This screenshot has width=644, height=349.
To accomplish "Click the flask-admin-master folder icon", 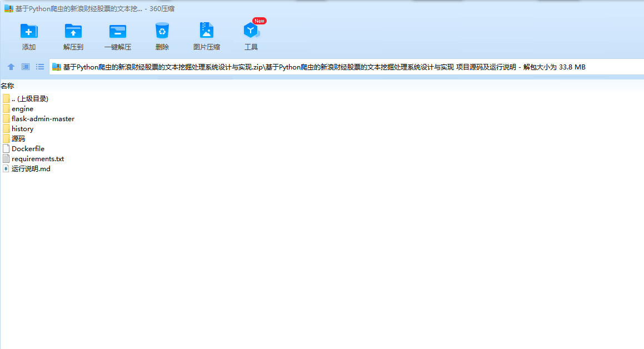I will (x=6, y=119).
